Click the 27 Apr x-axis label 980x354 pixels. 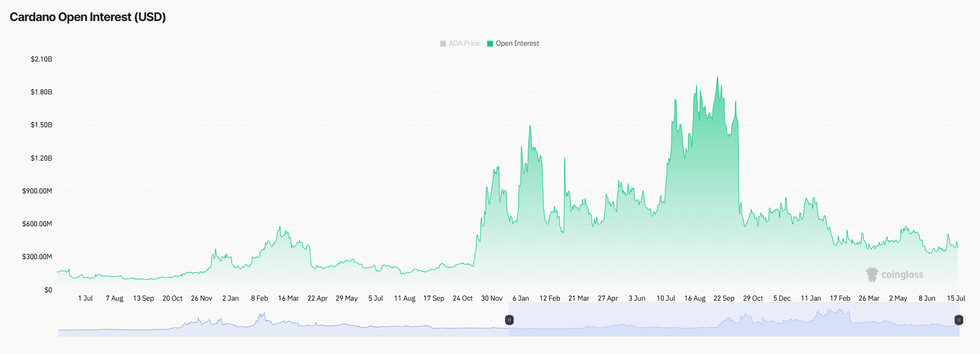608,299
